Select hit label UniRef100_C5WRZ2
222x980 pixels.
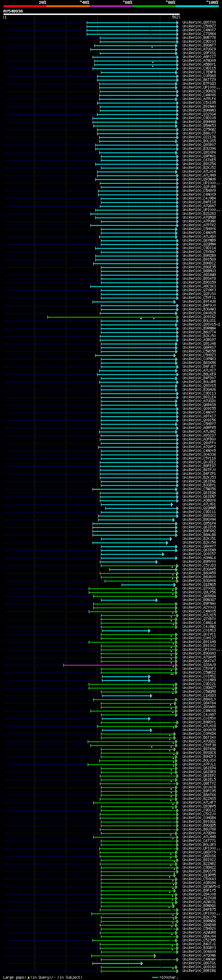pyautogui.click(x=199, y=673)
